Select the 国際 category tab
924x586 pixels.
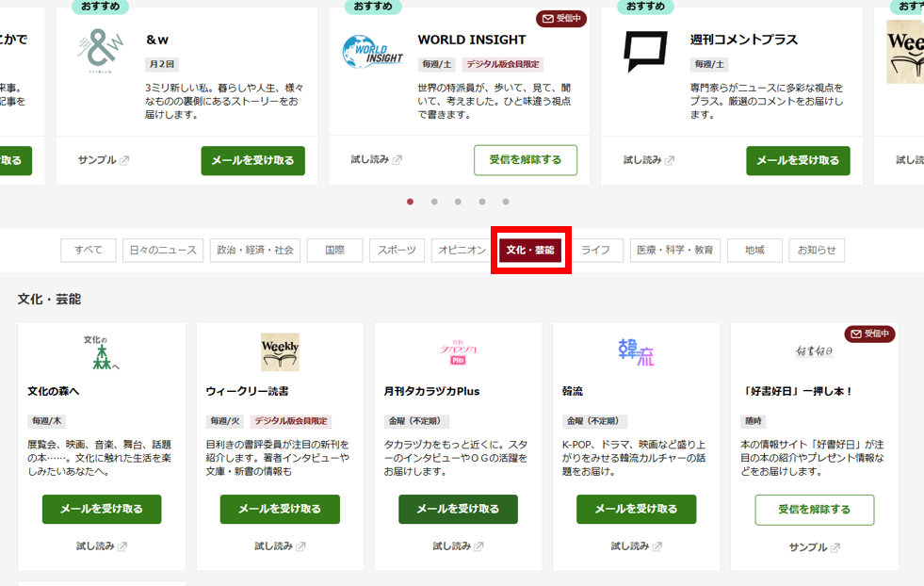click(335, 250)
